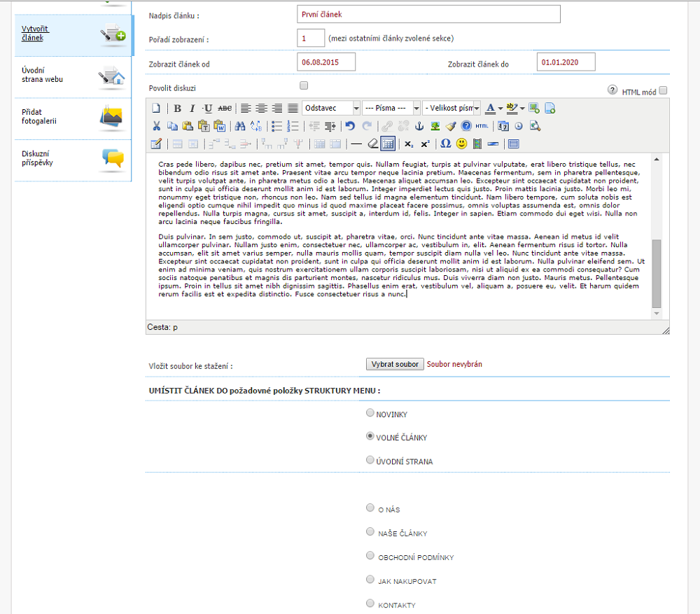
Task: Insert an emoticon smiley
Action: [461, 144]
